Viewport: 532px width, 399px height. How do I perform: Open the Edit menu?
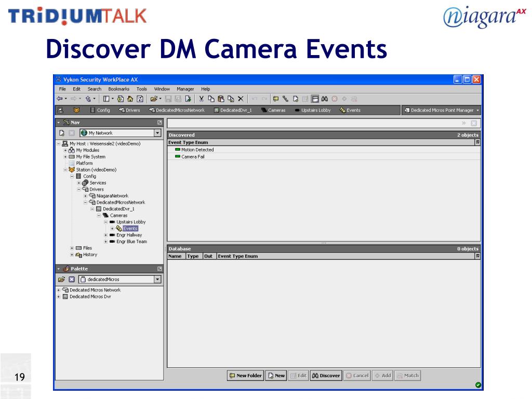[x=77, y=89]
